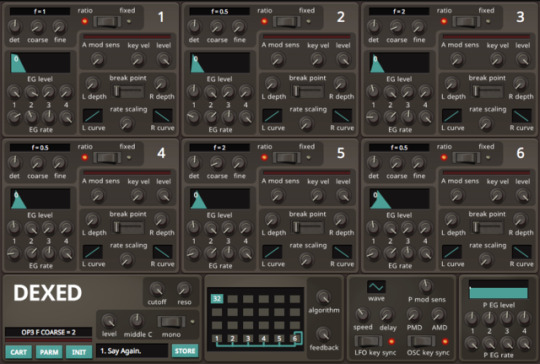
Task: Click the LFO speed knob
Action: click(362, 314)
